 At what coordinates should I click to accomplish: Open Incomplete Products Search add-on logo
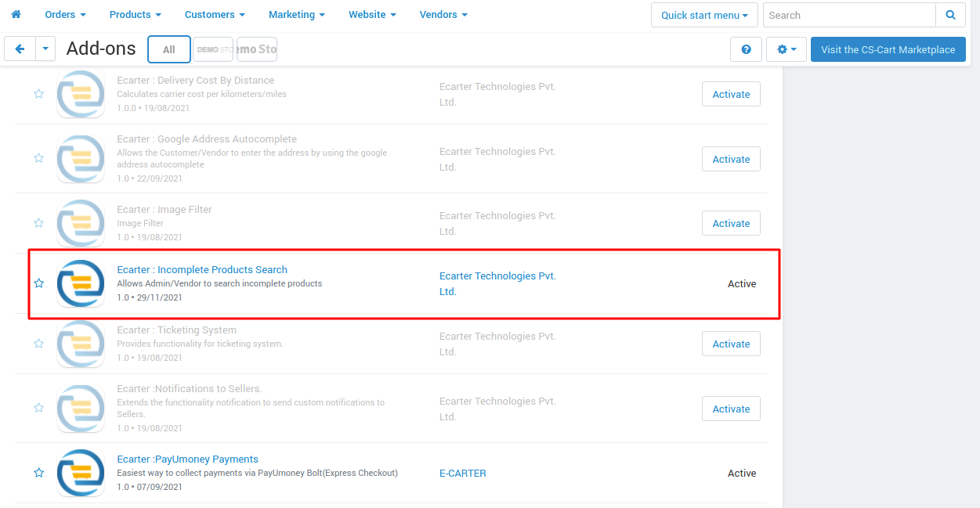coord(81,283)
